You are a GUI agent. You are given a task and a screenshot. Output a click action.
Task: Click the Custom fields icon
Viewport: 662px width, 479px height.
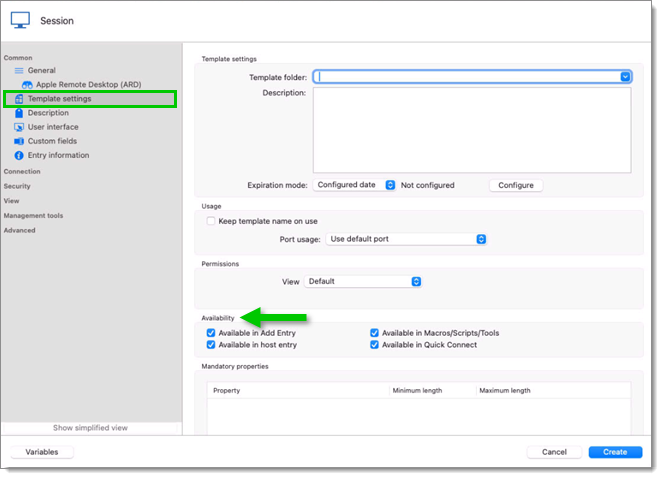coord(19,141)
